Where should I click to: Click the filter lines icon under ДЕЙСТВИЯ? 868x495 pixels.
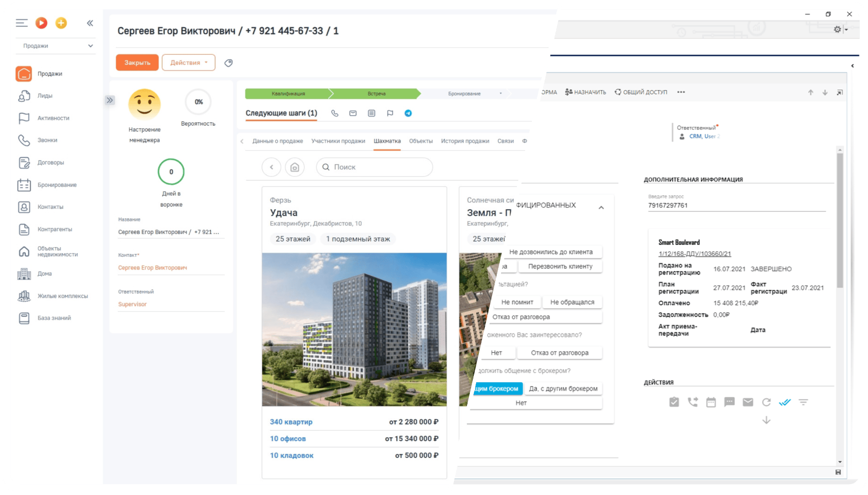point(803,402)
